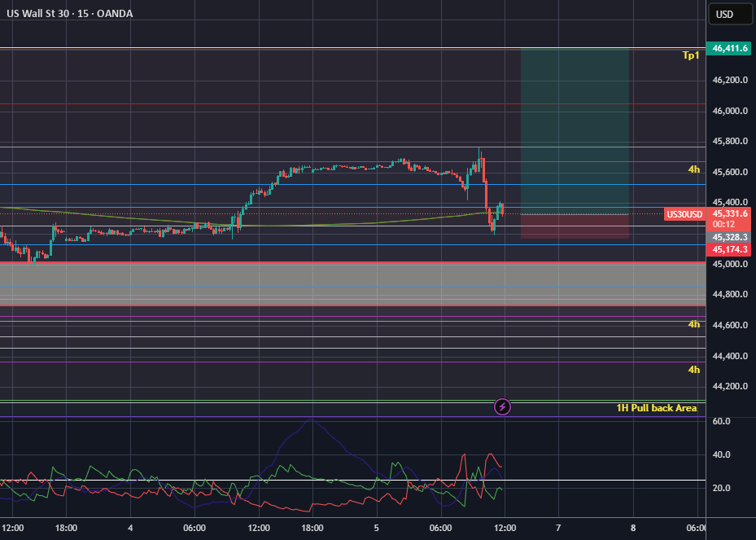Image resolution: width=756 pixels, height=540 pixels.
Task: Select the 1H Pull back Area label
Action: pos(656,408)
